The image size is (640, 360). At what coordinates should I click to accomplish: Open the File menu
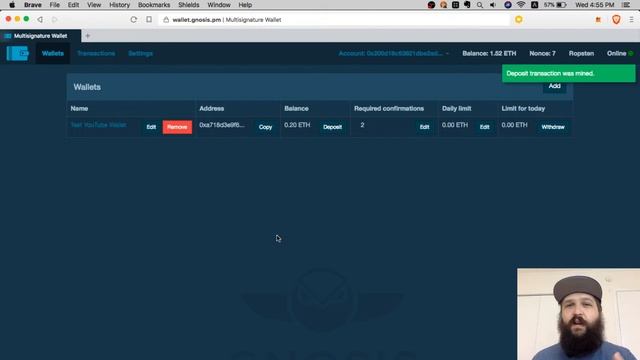54,5
